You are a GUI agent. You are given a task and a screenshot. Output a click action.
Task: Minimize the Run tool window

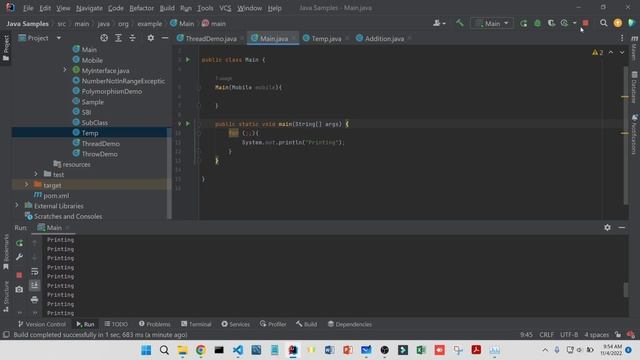pyautogui.click(x=622, y=227)
